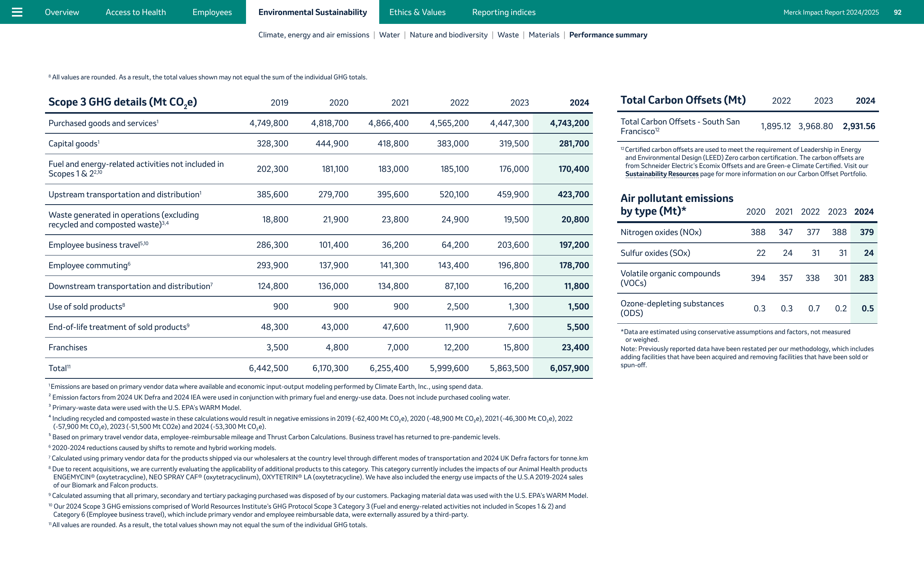Image resolution: width=924 pixels, height=578 pixels.
Task: Open the Materials subsection link
Action: [544, 35]
